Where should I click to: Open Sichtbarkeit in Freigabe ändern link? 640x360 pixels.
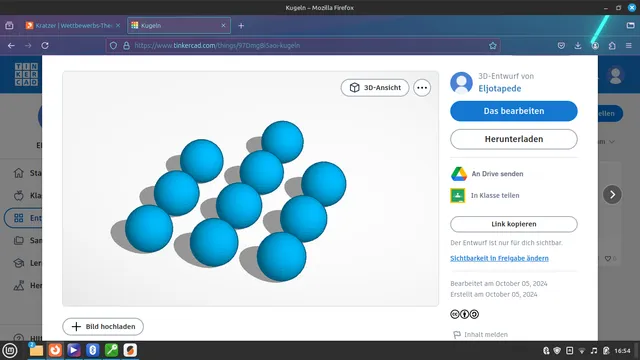click(x=499, y=258)
